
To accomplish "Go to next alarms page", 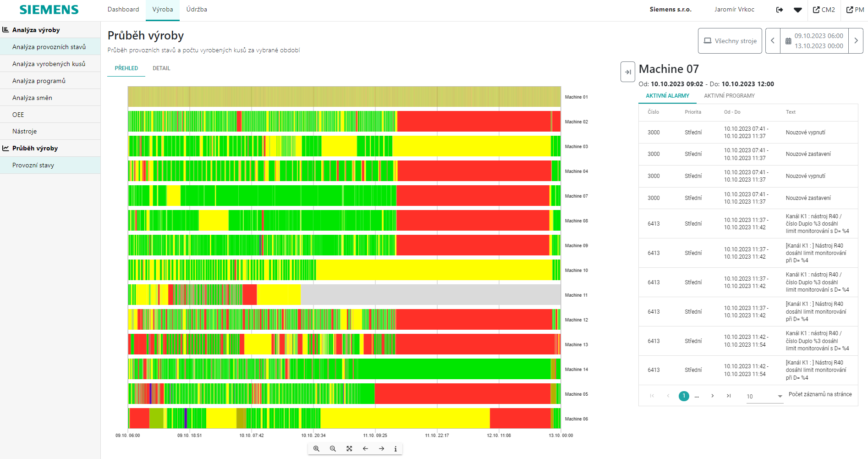I will 712,396.
